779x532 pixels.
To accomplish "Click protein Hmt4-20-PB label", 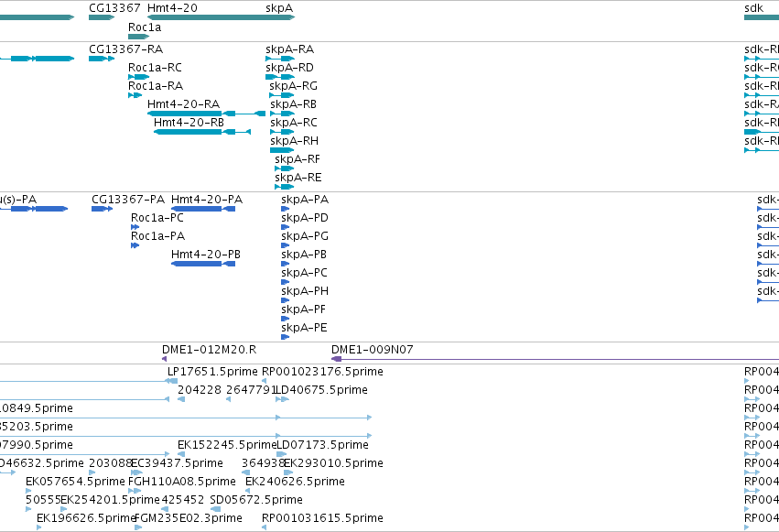I will [x=206, y=255].
